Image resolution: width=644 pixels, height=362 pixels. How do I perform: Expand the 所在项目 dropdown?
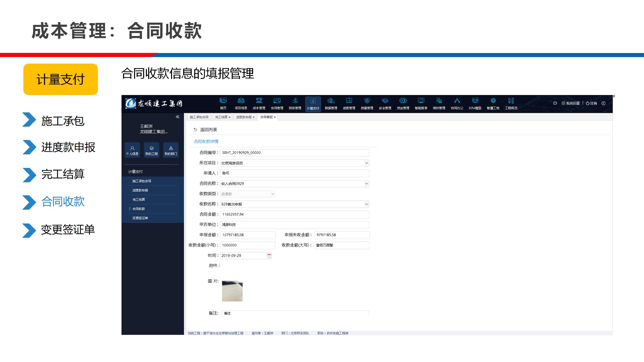point(366,163)
